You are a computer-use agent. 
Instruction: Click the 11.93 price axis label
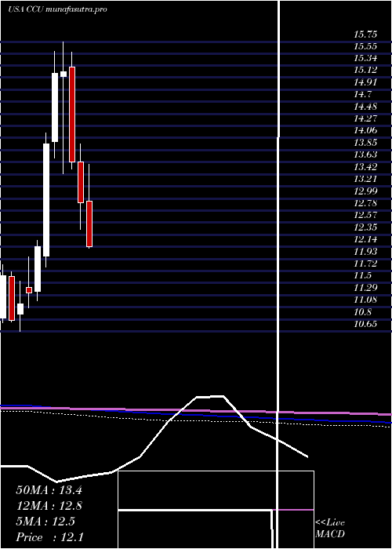click(365, 252)
